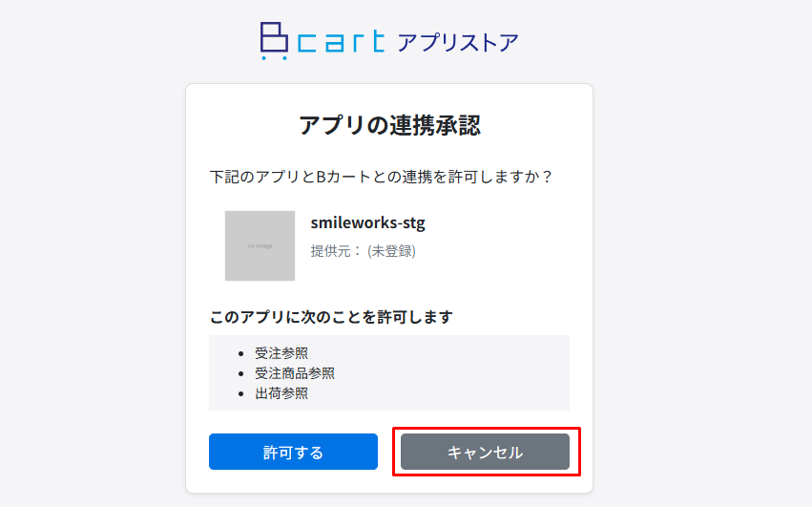The height and width of the screenshot is (507, 812).
Task: Click the bullet beside 受注商品参照
Action: click(x=240, y=373)
